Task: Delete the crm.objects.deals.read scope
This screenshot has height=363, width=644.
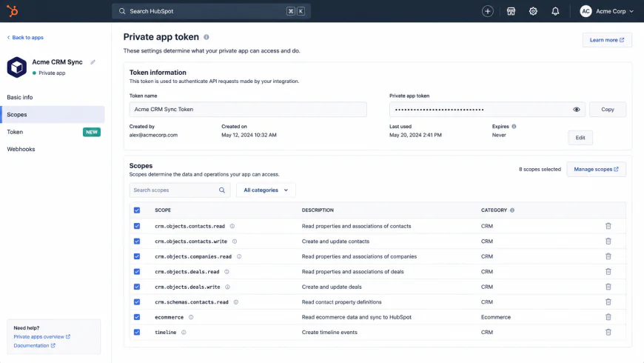Action: point(608,272)
